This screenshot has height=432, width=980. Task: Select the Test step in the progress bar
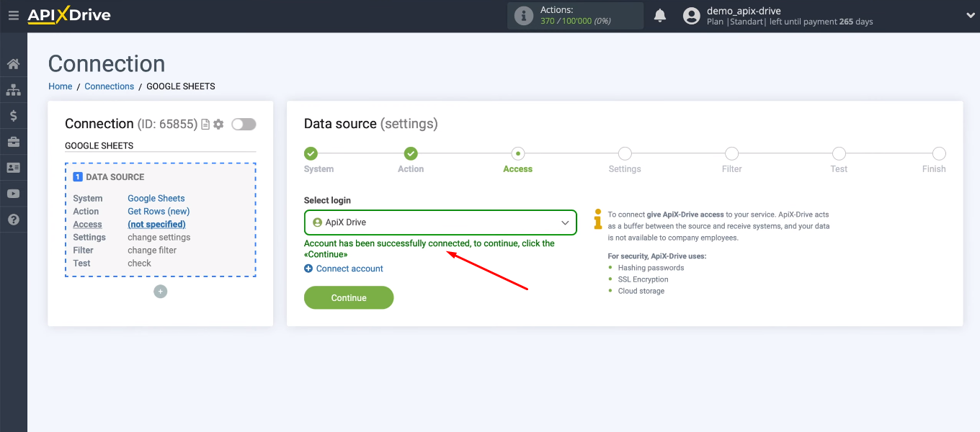(839, 153)
